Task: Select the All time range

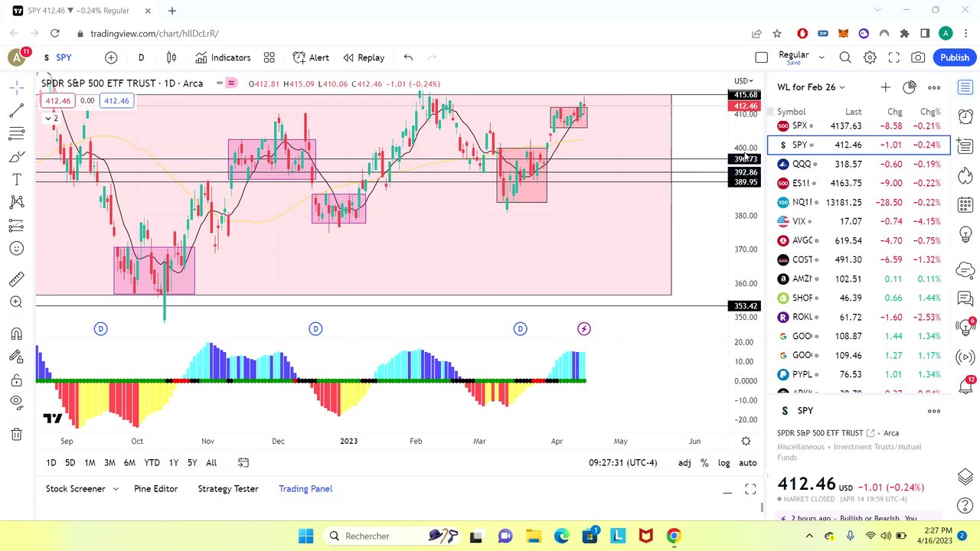Action: point(211,462)
